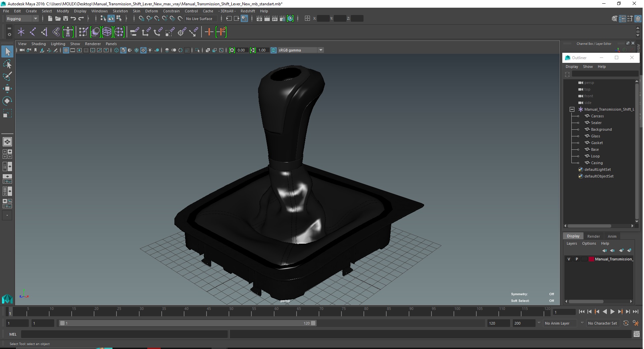
Task: Click the Undo arrow icon
Action: [73, 19]
